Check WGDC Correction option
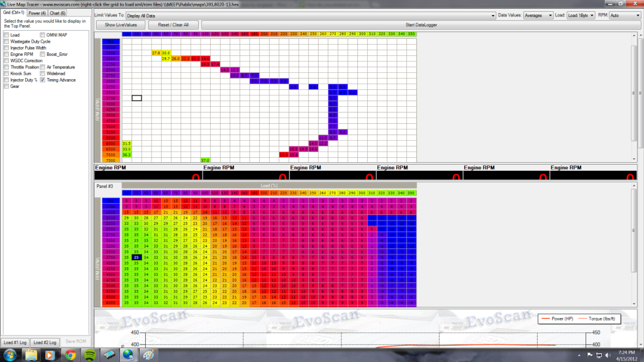This screenshot has height=362, width=644. click(x=6, y=61)
